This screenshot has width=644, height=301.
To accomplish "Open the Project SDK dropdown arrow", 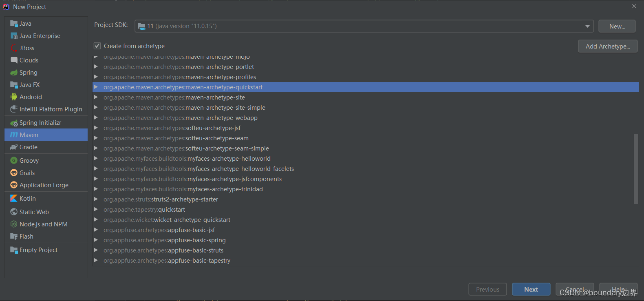I will point(587,26).
